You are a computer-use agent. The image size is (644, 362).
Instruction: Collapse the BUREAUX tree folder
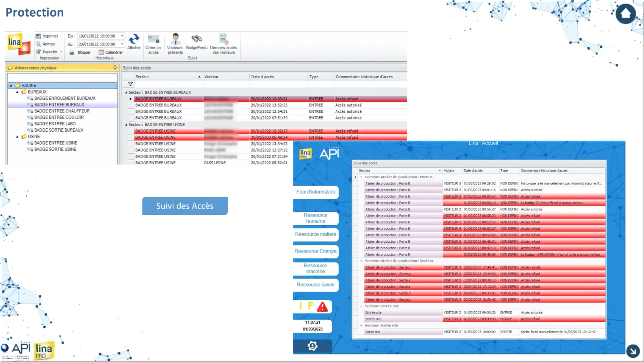(x=17, y=92)
